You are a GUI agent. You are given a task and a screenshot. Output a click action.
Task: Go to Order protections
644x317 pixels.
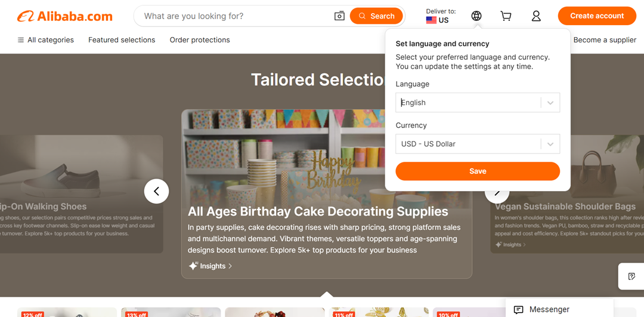(200, 40)
